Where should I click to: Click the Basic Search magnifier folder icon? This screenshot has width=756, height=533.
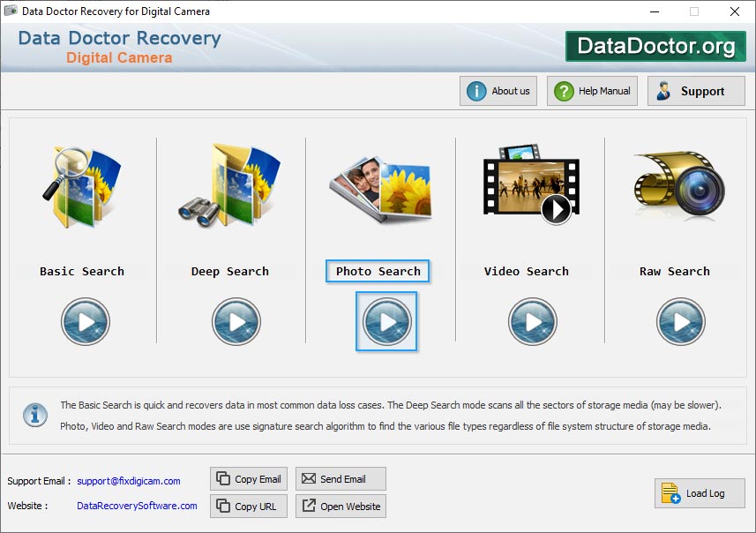coord(82,187)
